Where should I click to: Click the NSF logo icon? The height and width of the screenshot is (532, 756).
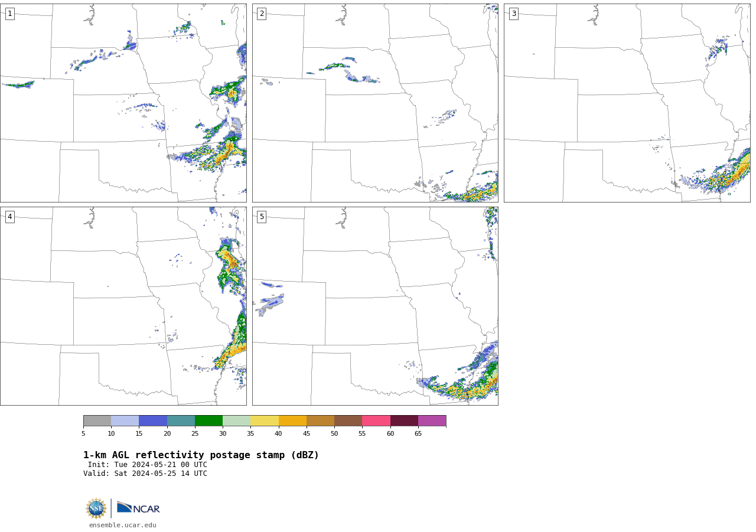click(x=96, y=508)
